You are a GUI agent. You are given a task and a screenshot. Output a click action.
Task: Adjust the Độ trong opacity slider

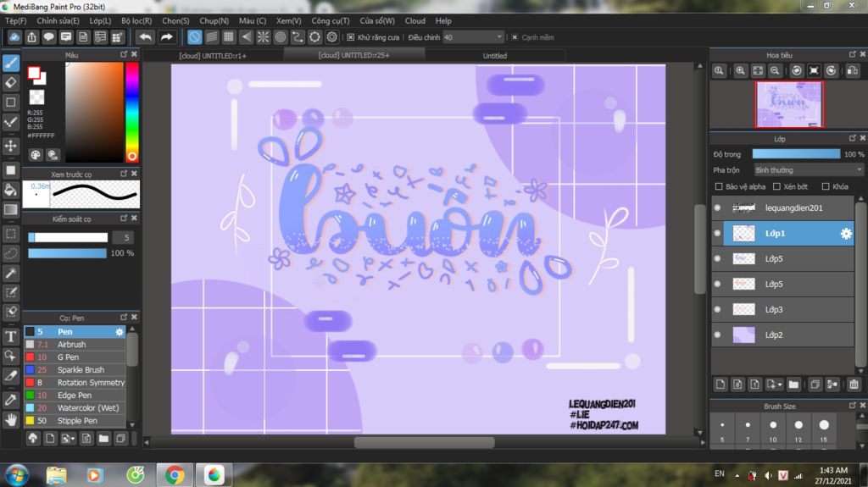tap(796, 154)
